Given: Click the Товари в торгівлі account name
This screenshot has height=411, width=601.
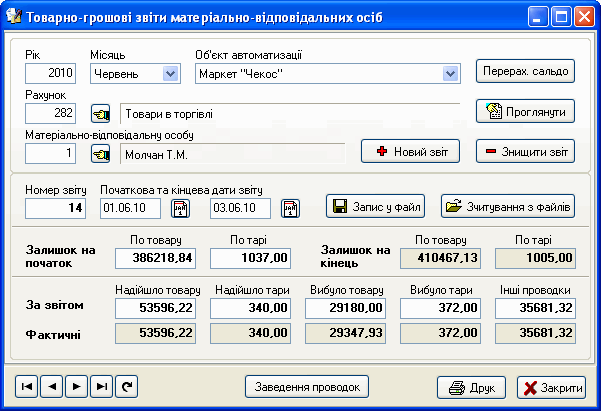Looking at the screenshot, I should pyautogui.click(x=290, y=113).
